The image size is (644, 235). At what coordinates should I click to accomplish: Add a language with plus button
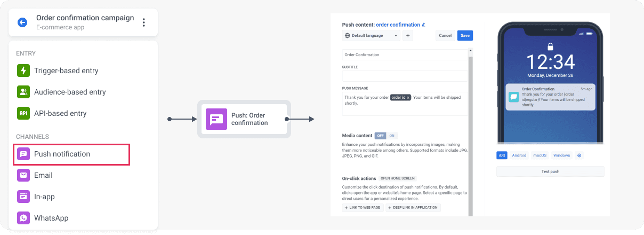[x=407, y=36]
